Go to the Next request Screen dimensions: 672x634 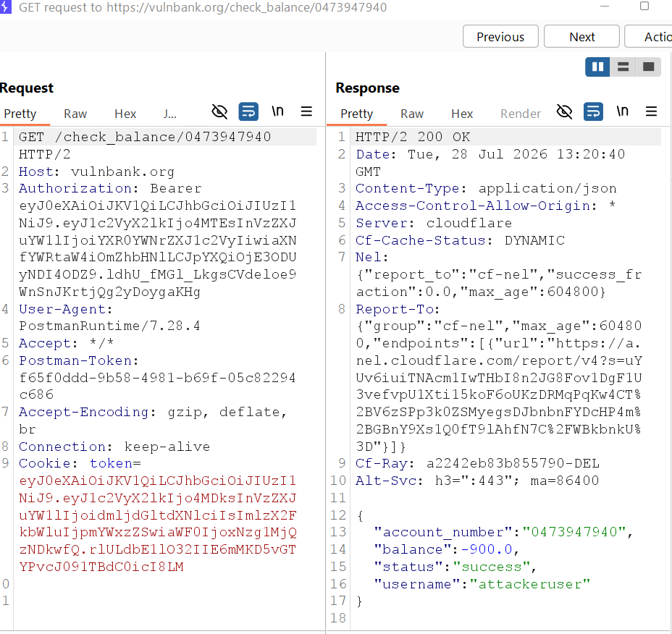(x=582, y=37)
